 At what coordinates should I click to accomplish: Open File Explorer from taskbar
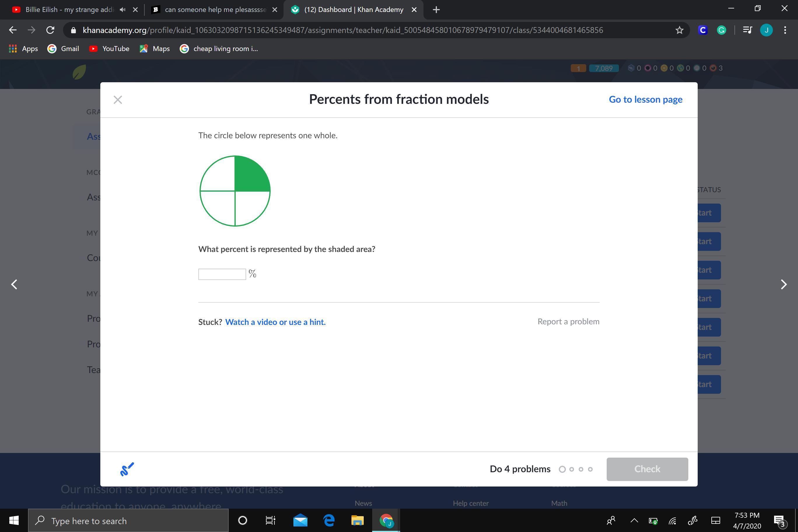pyautogui.click(x=357, y=520)
